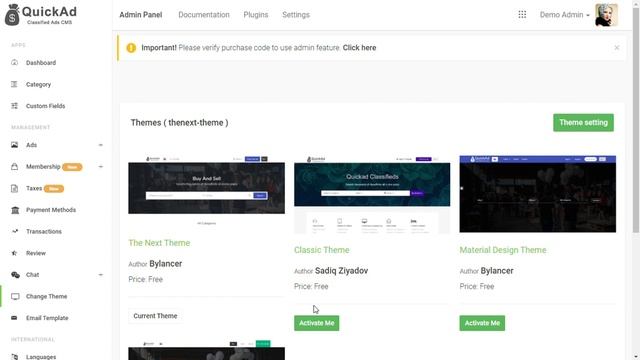
Task: Open the Classic Theme title link
Action: point(322,250)
